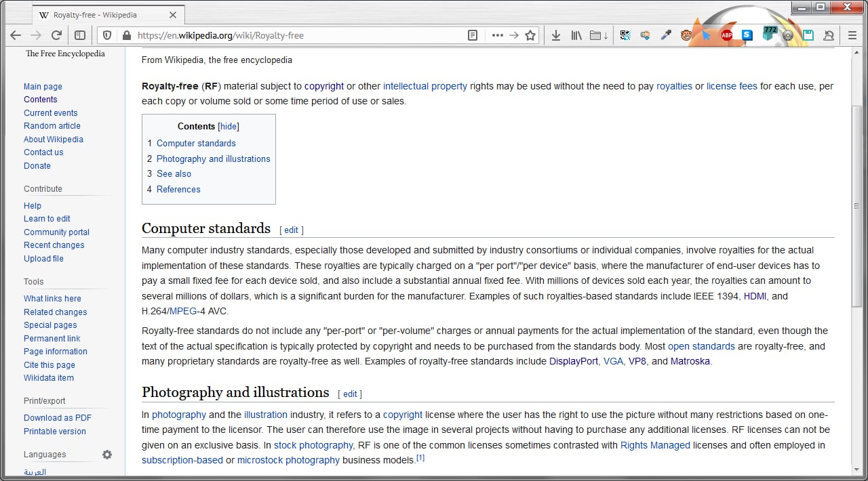
Task: Open Recent changes in sidebar
Action: pyautogui.click(x=54, y=245)
